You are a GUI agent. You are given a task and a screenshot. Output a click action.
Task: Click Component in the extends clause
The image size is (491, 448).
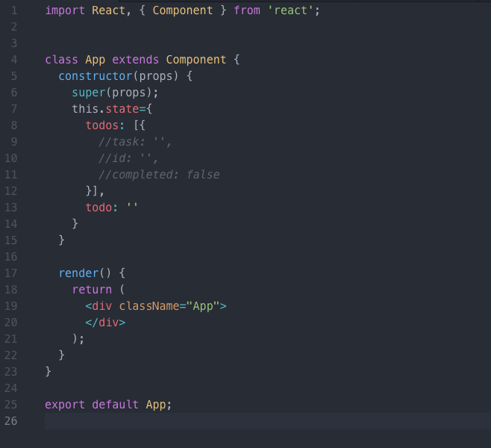tap(196, 60)
